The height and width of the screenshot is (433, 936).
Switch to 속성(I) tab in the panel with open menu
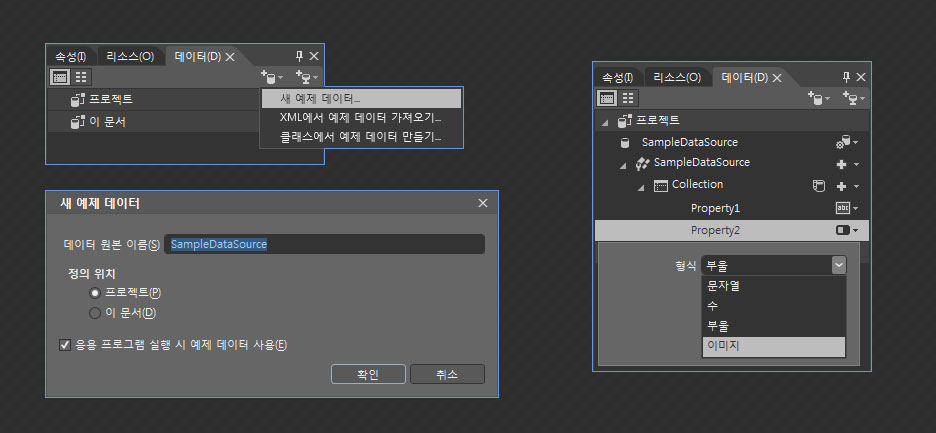(70, 57)
